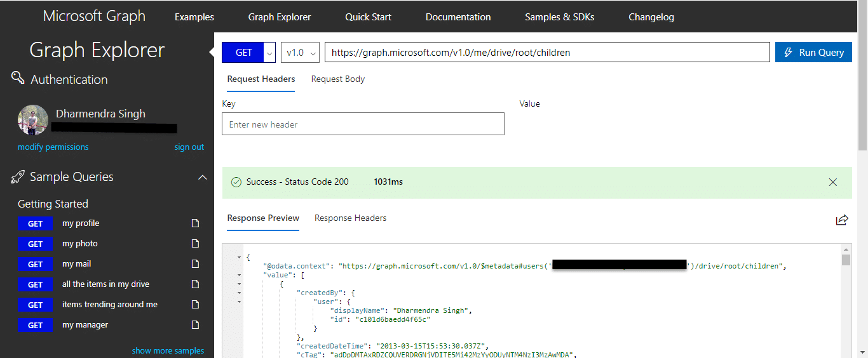Run the my profile GET sample

tap(35, 223)
